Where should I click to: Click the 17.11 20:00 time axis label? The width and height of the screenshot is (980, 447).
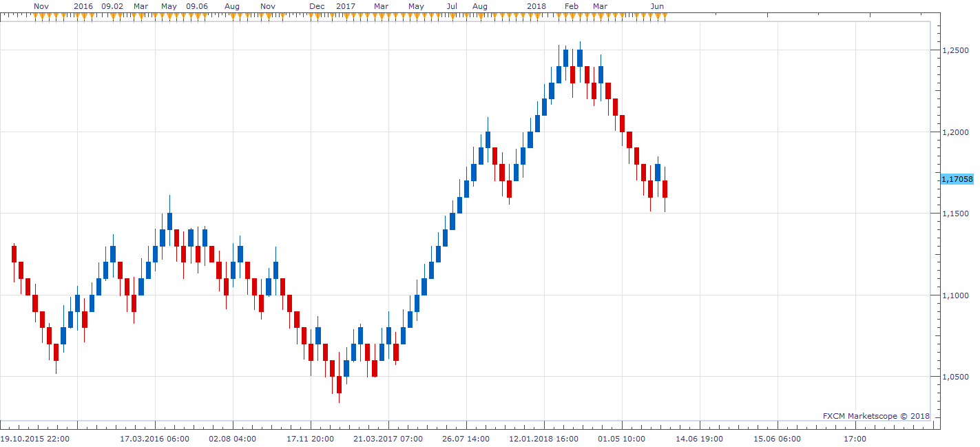311,438
